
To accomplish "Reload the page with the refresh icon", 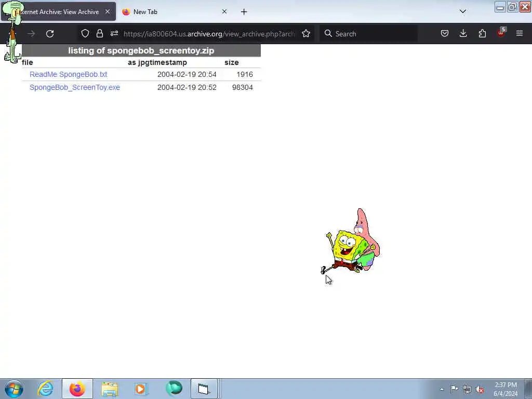I will tap(50, 34).
